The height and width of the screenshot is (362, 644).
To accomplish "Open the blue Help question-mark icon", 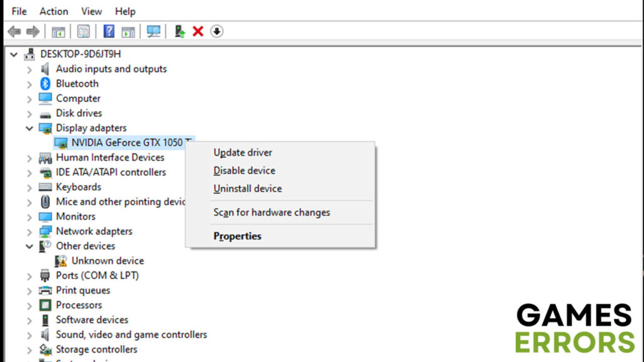I will point(109,31).
